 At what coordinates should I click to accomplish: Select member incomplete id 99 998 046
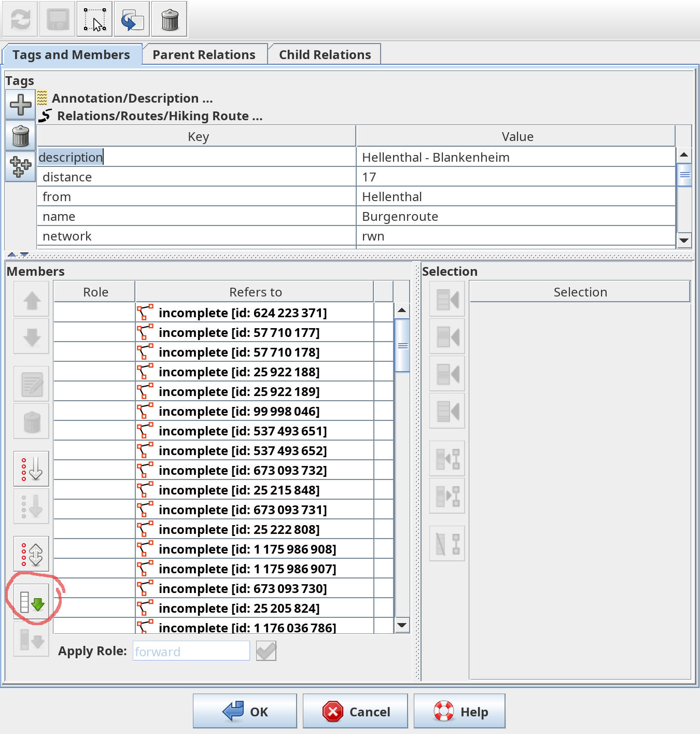255,411
